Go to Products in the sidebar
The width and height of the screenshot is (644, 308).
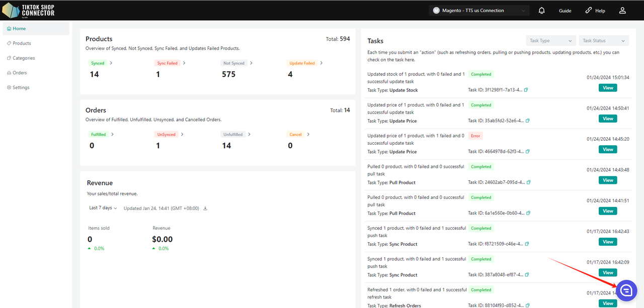coord(22,43)
